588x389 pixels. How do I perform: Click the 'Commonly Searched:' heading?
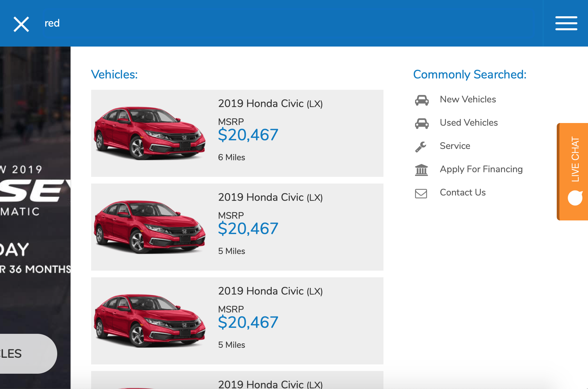[x=470, y=74]
